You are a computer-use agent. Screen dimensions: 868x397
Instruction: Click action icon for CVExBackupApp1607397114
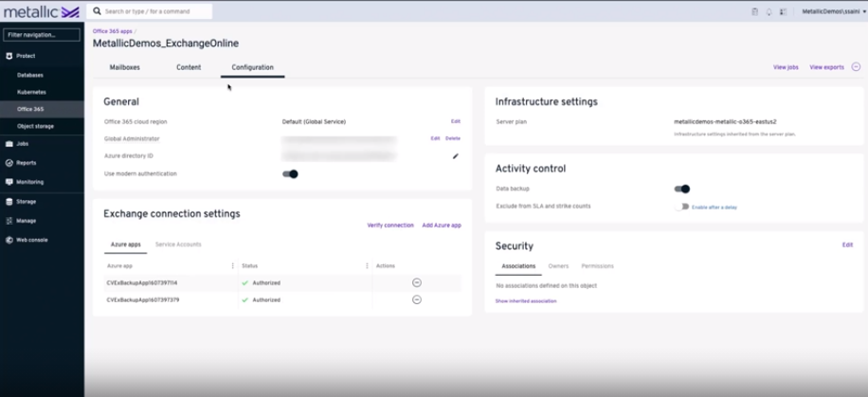[x=417, y=282]
